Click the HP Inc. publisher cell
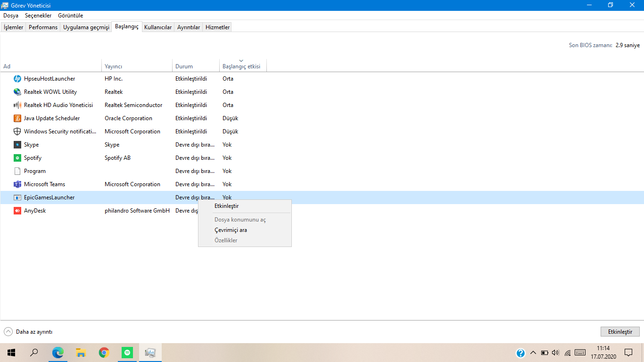The height and width of the screenshot is (362, 644). click(114, 79)
